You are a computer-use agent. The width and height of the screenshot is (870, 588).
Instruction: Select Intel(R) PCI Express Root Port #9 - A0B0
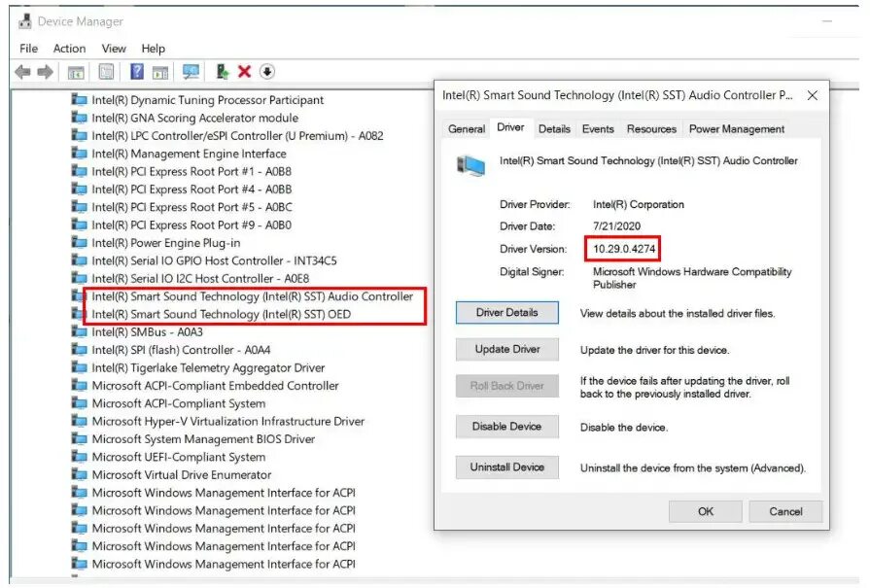[191, 225]
